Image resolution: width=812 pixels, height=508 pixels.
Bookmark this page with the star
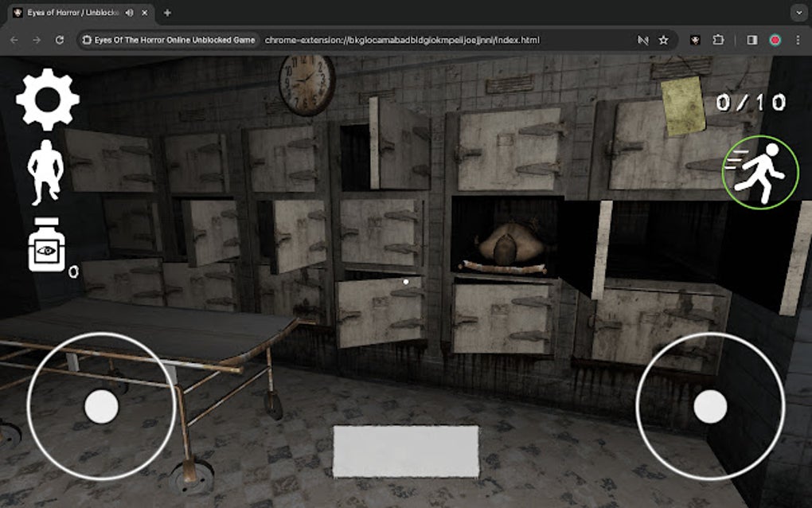coord(663,40)
